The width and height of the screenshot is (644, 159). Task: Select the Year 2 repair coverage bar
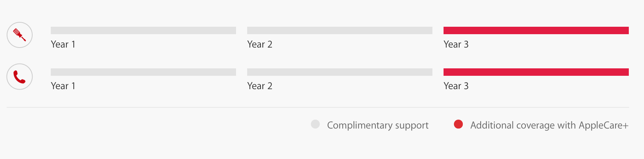click(339, 30)
